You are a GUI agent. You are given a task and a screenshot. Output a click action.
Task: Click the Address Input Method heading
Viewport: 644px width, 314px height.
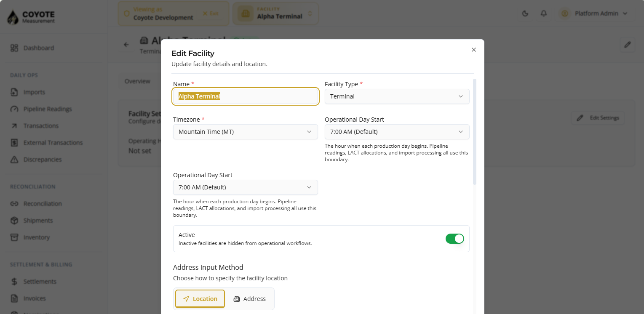click(x=208, y=267)
